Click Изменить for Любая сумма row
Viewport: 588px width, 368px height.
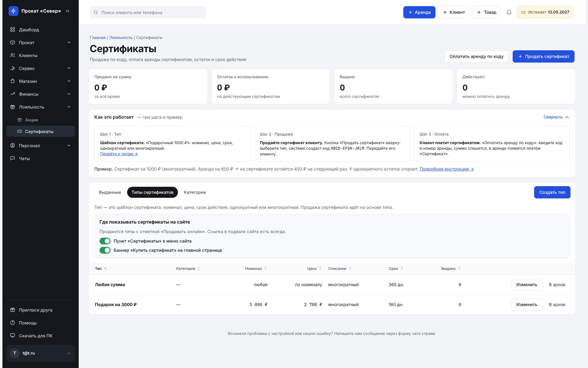point(527,285)
